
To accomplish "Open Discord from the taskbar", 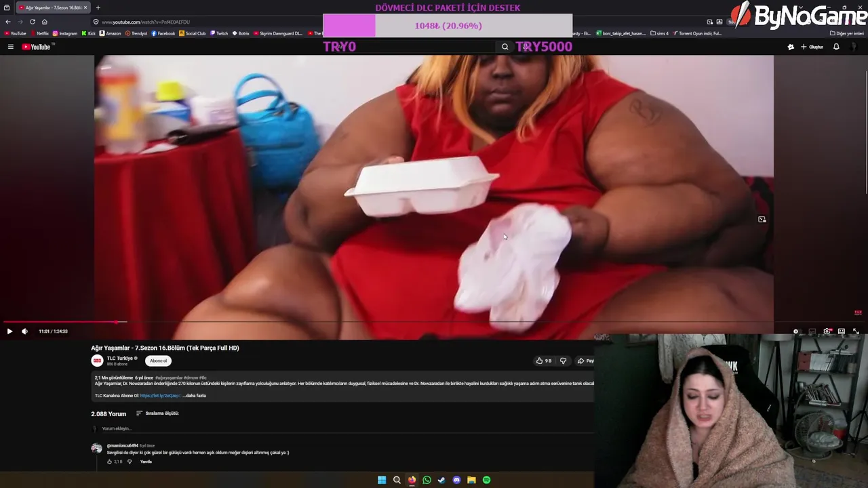I will pyautogui.click(x=456, y=480).
